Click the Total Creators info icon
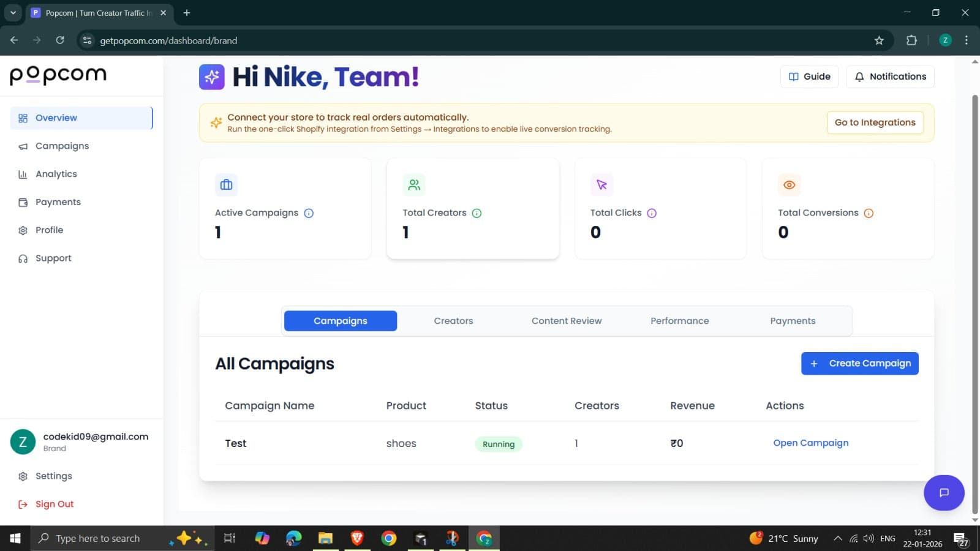 (x=477, y=213)
